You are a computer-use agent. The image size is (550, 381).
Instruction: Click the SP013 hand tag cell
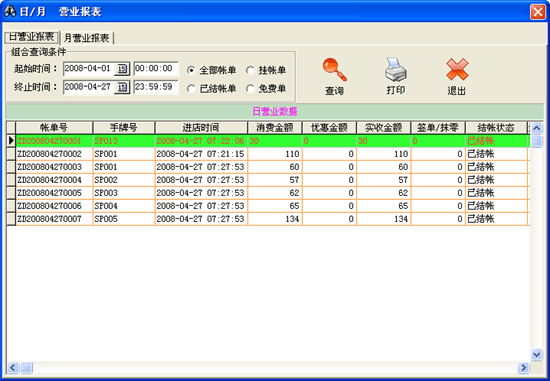[x=124, y=141]
